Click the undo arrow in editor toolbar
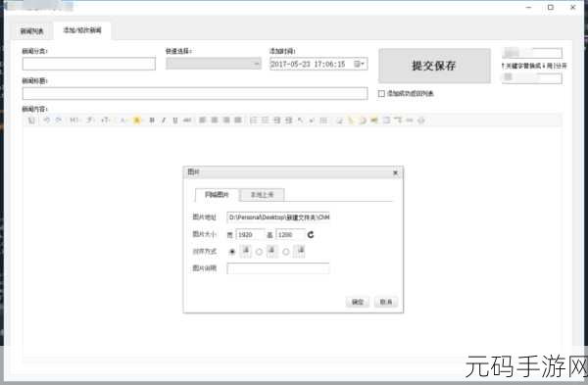 click(x=46, y=120)
